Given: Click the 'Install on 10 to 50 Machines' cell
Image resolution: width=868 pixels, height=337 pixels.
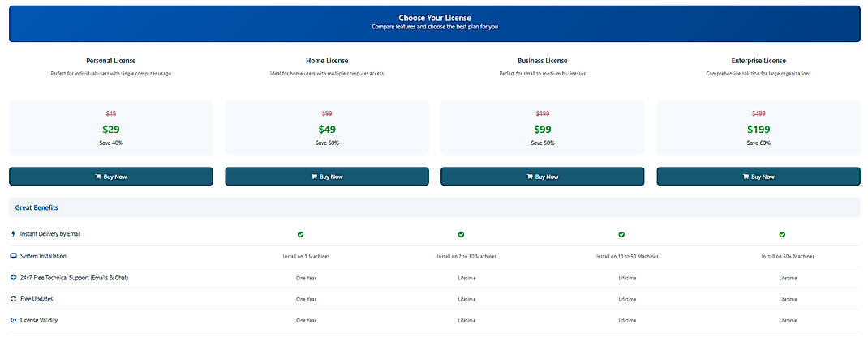Looking at the screenshot, I should pyautogui.click(x=627, y=257).
